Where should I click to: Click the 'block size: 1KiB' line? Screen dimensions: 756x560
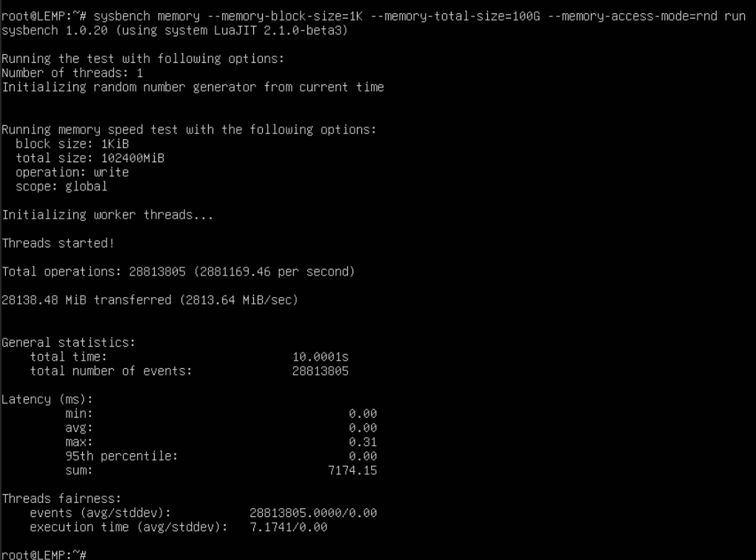(73, 144)
